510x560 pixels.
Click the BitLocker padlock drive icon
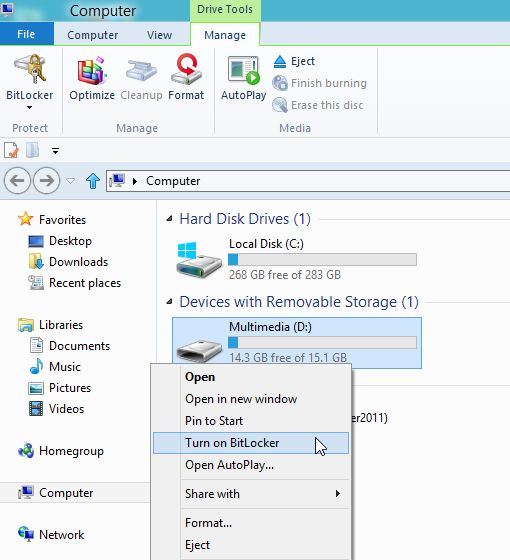pyautogui.click(x=30, y=69)
